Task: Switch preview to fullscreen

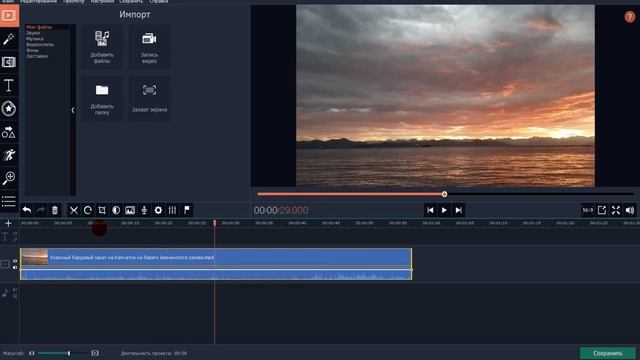Action: coord(616,210)
